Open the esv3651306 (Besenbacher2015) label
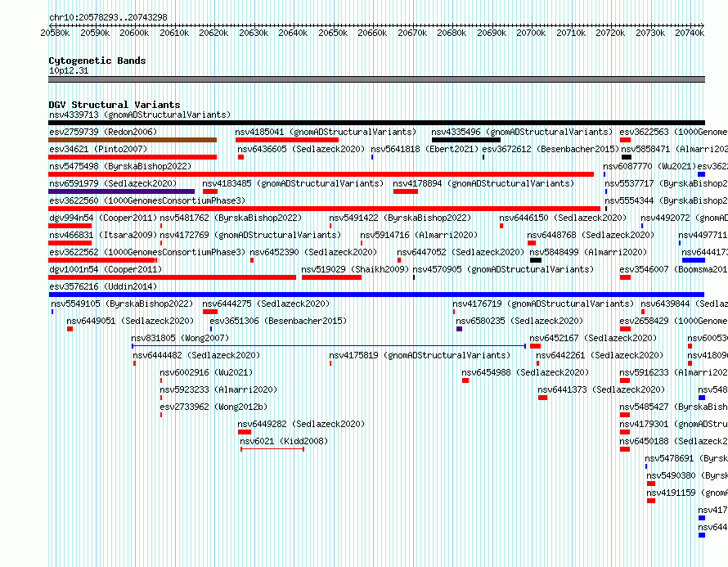The width and height of the screenshot is (728, 567). coord(278,321)
